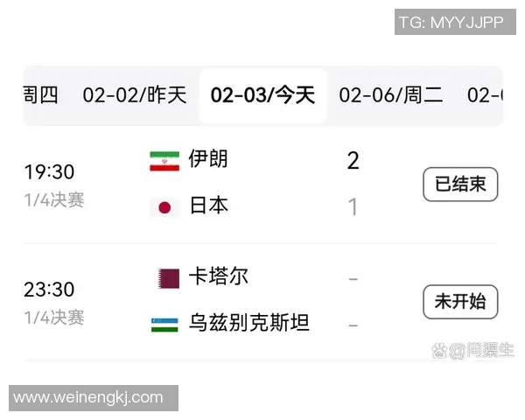Click the www.weinengkj.com watermark link
This screenshot has width=525, height=420.
(88, 398)
